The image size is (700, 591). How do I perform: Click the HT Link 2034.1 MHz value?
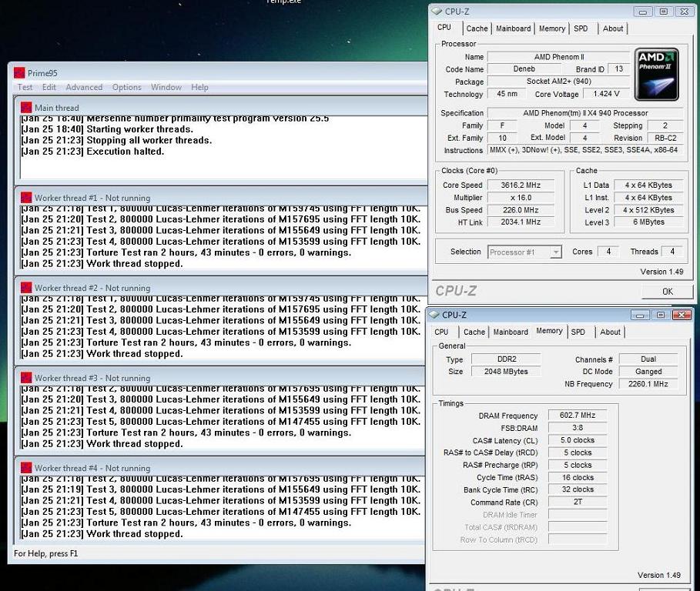pos(521,222)
